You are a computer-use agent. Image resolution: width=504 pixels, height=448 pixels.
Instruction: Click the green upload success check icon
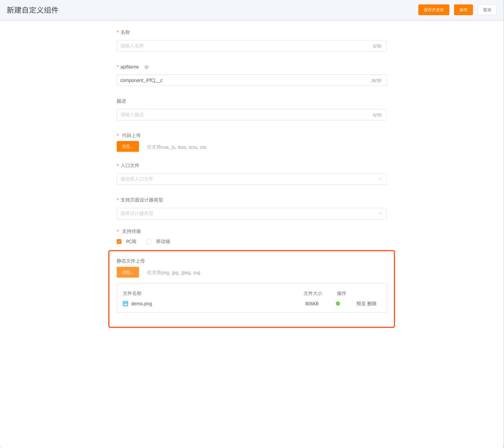coord(338,304)
